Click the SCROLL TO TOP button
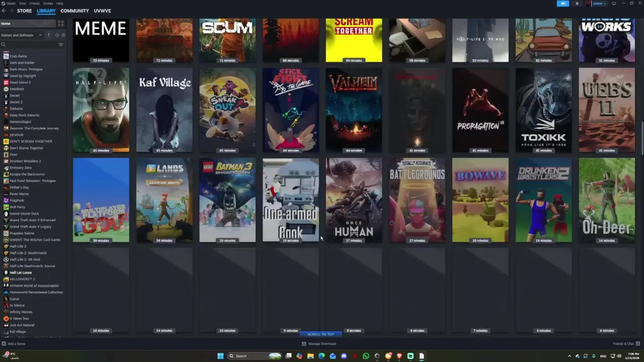 coord(320,334)
